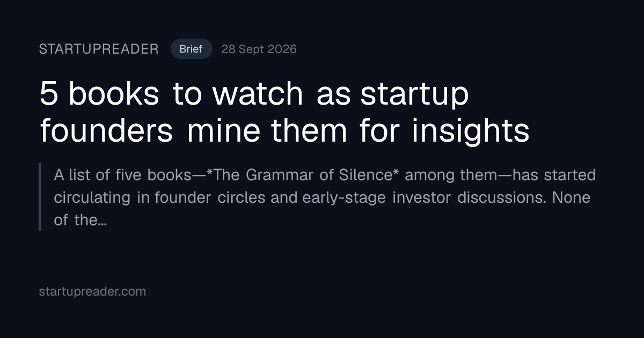Visit the startupreader.com footer link

(92, 292)
